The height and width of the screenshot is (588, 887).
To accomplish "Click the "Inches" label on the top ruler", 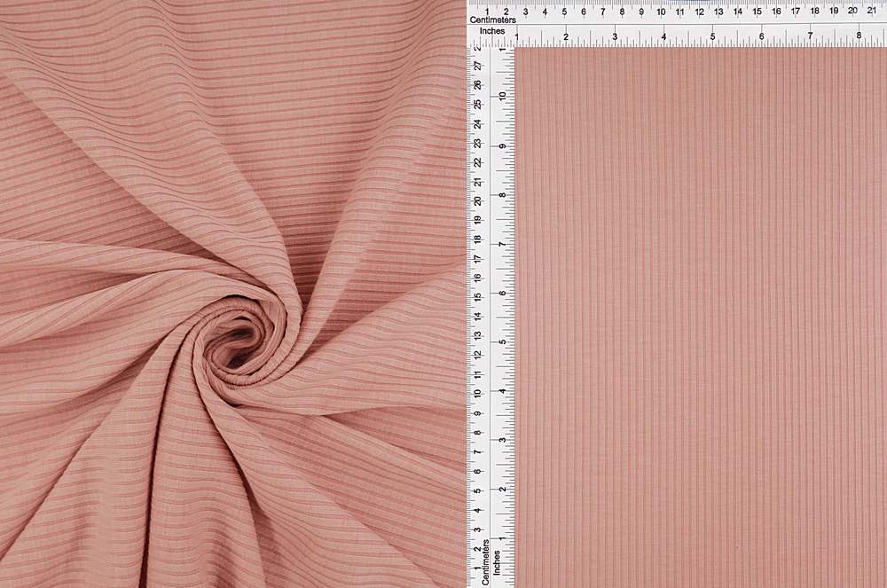I will 492,31.
